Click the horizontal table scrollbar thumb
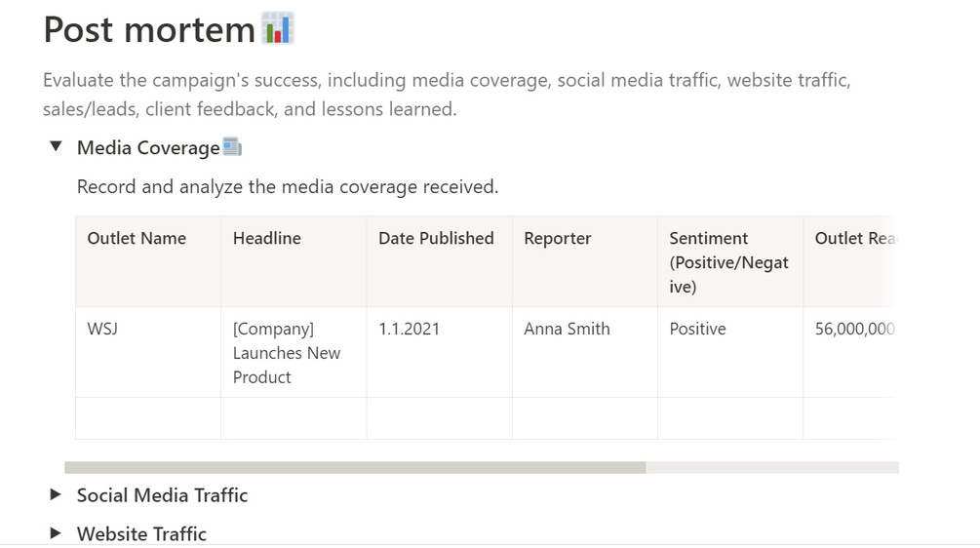Viewport: 980px width, 548px height. [355, 468]
